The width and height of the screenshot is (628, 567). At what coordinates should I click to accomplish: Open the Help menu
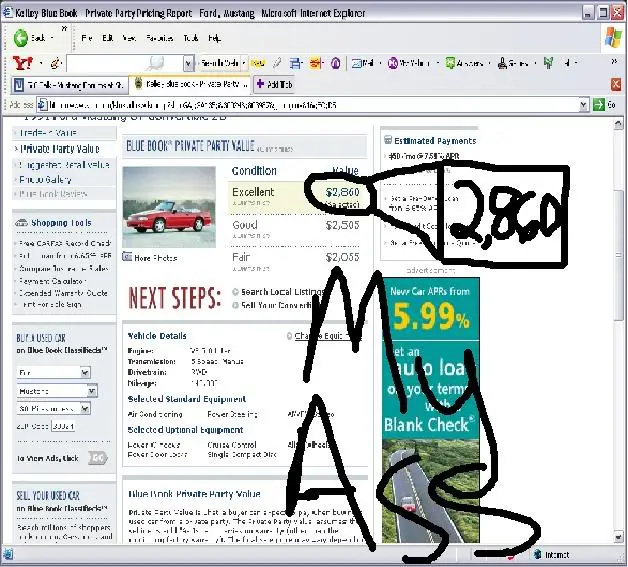(x=214, y=38)
